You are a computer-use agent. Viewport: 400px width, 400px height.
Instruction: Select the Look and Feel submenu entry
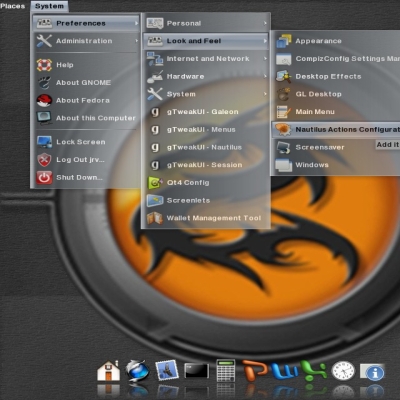click(206, 41)
